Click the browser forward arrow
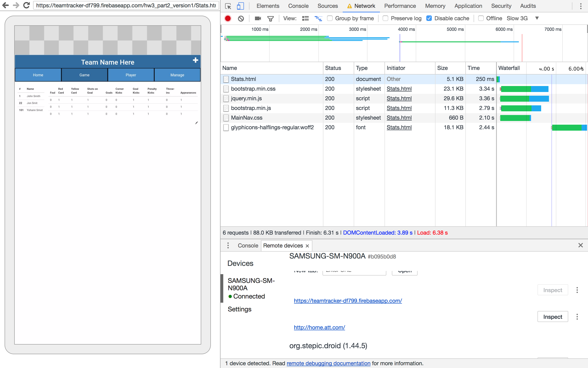 (16, 5)
